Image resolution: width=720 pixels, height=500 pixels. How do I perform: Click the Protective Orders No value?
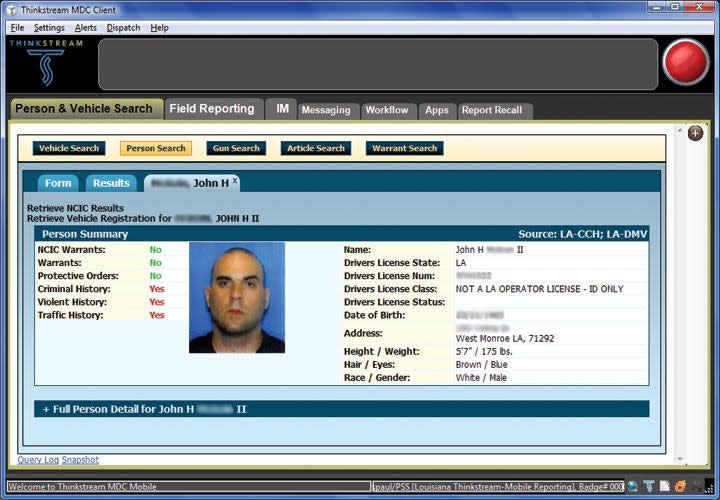pyautogui.click(x=156, y=276)
